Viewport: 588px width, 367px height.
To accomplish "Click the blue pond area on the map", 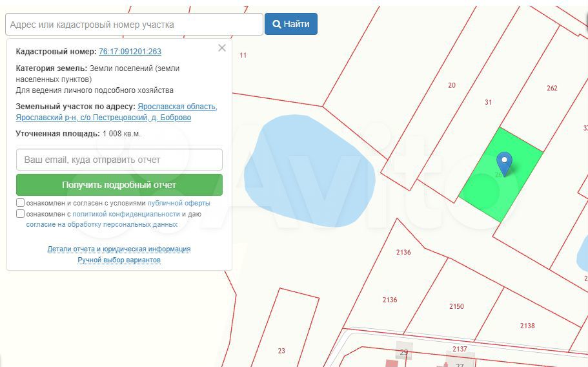I will 309,171.
